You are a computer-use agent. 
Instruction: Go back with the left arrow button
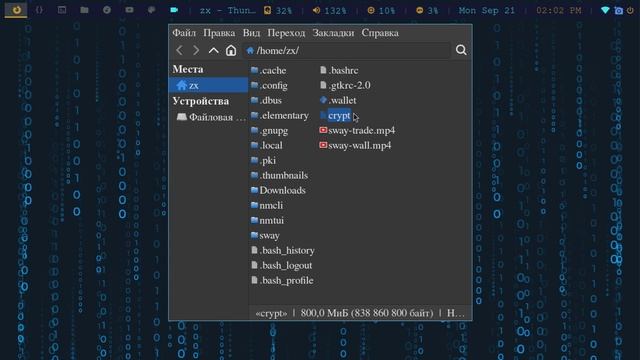click(179, 50)
